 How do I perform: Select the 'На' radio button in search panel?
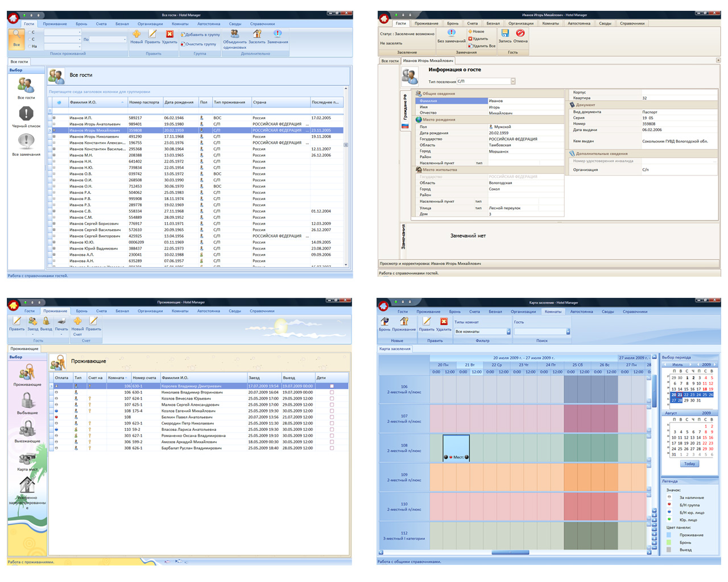(30, 46)
